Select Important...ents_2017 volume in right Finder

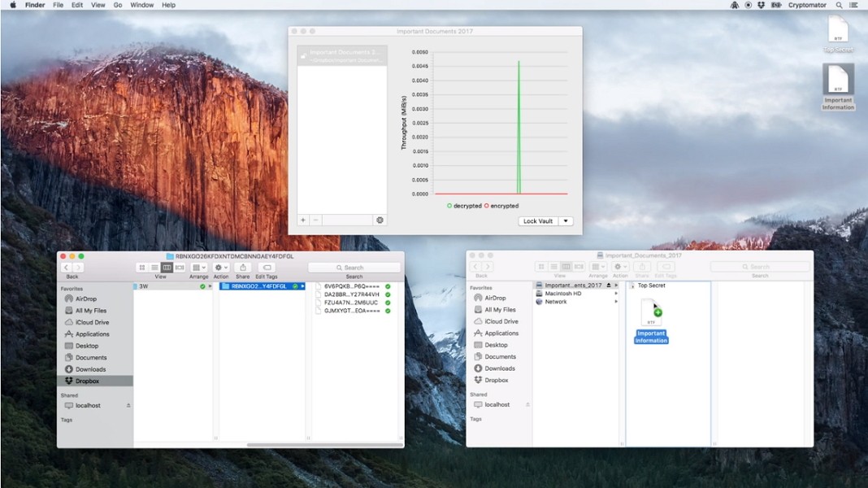[x=572, y=285]
